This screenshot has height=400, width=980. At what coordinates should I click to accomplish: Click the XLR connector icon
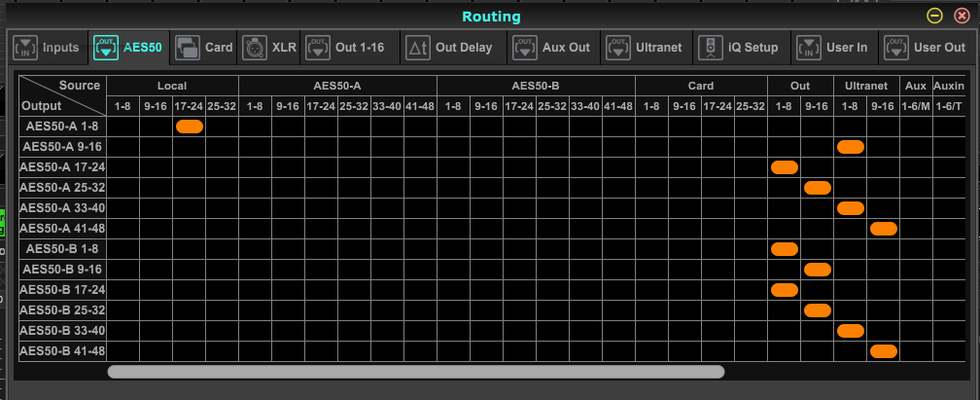tap(255, 48)
